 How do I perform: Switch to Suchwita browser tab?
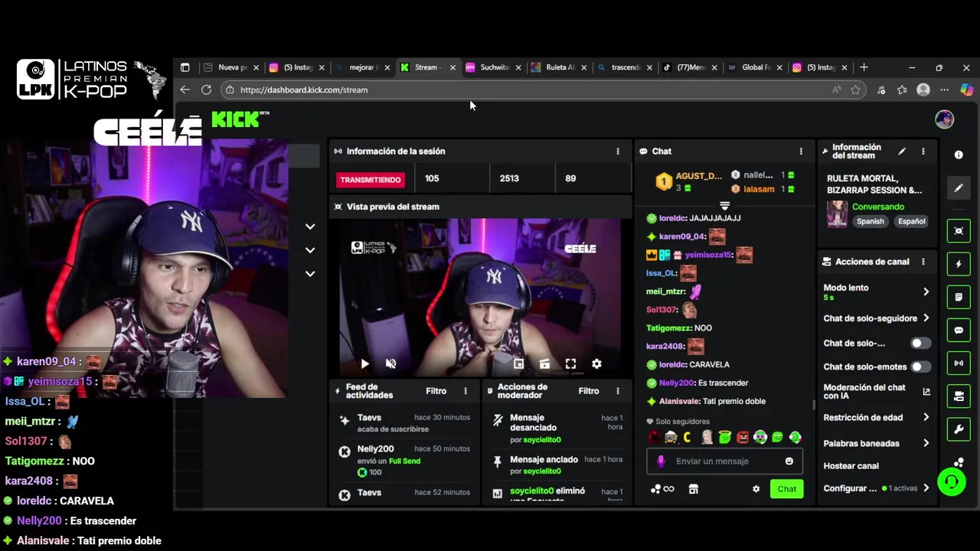click(494, 67)
